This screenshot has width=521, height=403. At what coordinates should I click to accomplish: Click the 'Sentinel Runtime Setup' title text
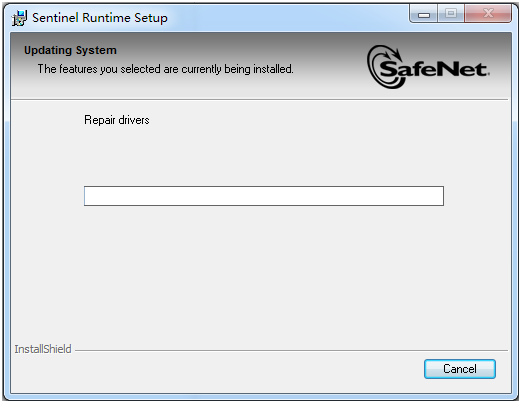(100, 18)
